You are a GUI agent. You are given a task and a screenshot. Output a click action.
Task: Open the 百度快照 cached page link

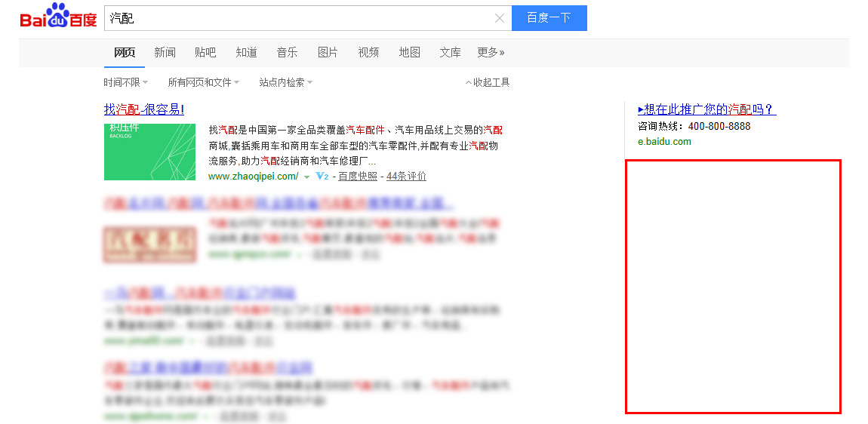358,176
